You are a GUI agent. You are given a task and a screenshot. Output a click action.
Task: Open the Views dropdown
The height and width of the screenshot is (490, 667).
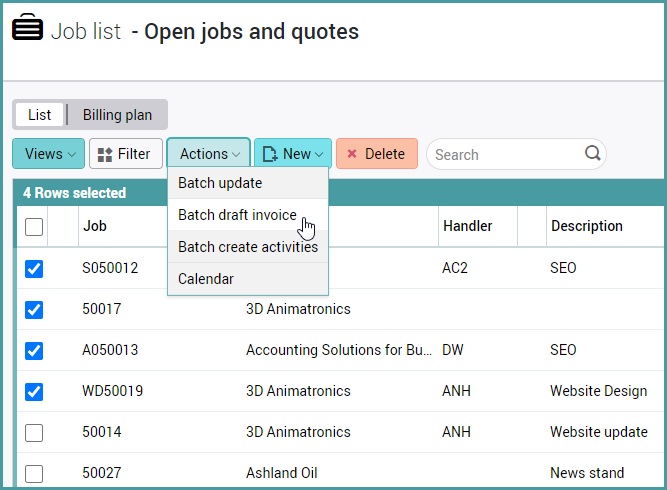[x=49, y=154]
